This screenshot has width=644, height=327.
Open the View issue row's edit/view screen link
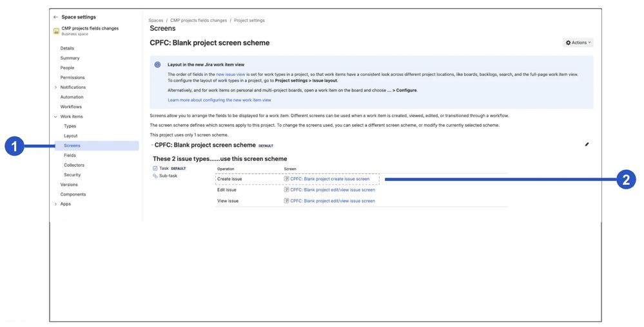(x=333, y=201)
